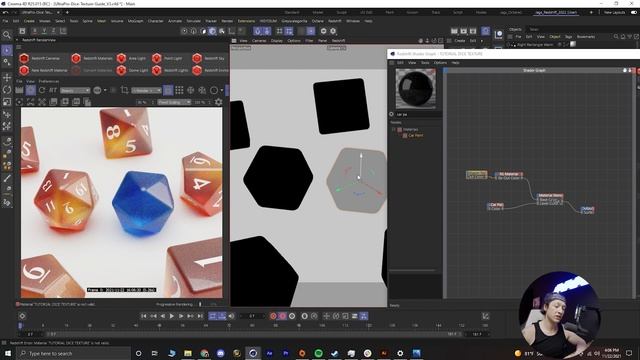The image size is (640, 360).
Task: Click the Windows search box
Action: 74,353
